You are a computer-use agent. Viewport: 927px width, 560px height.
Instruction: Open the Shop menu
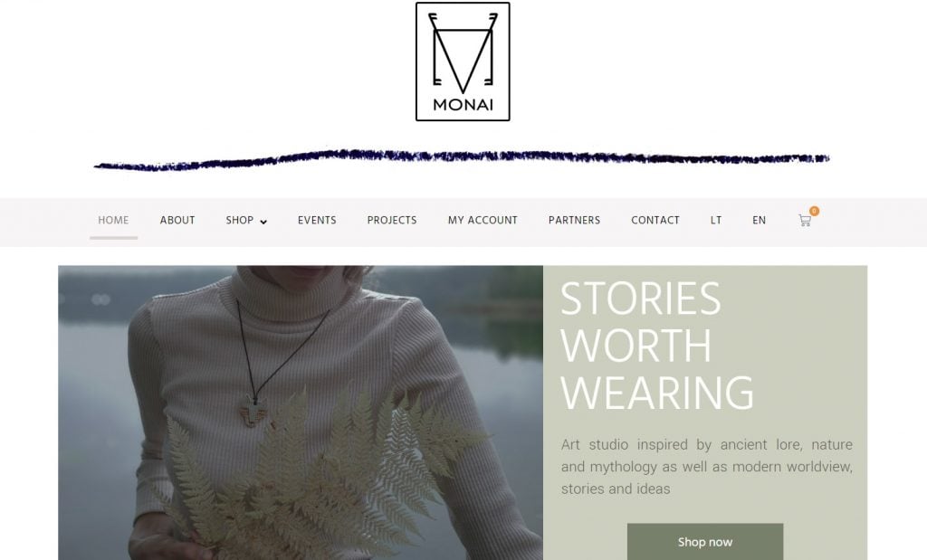click(239, 221)
